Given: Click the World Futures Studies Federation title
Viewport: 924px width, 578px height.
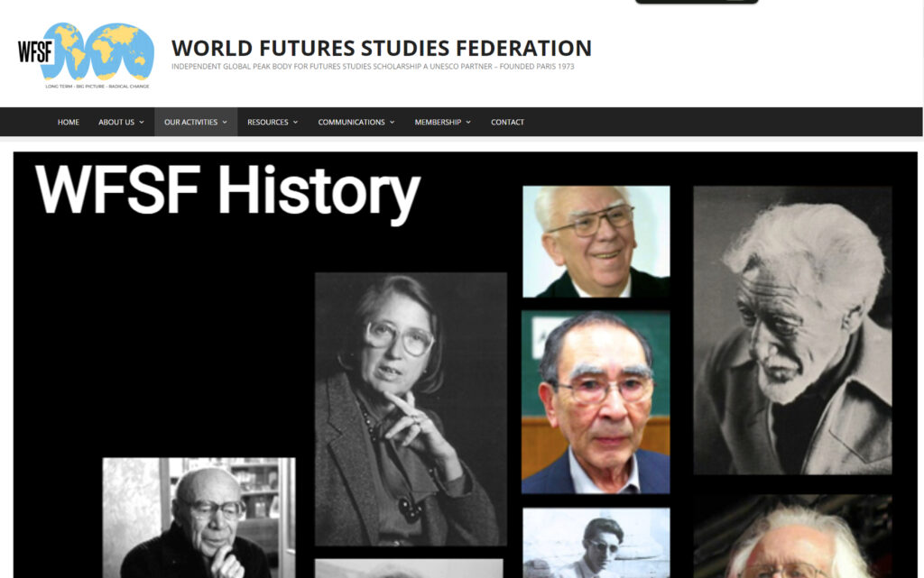Looking at the screenshot, I should pyautogui.click(x=382, y=48).
